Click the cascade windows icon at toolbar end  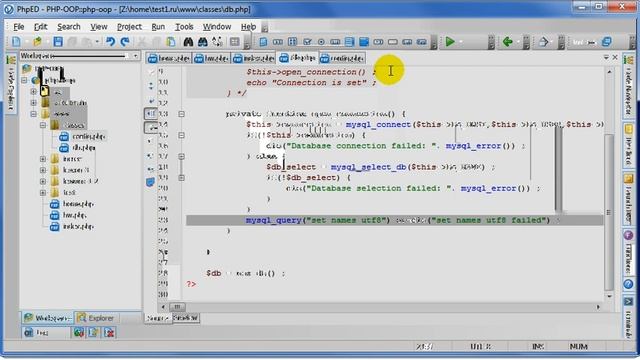pyautogui.click(x=607, y=42)
